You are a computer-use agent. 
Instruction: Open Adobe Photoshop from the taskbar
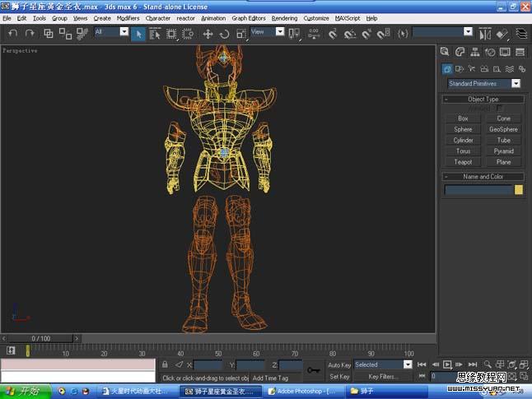tap(303, 392)
